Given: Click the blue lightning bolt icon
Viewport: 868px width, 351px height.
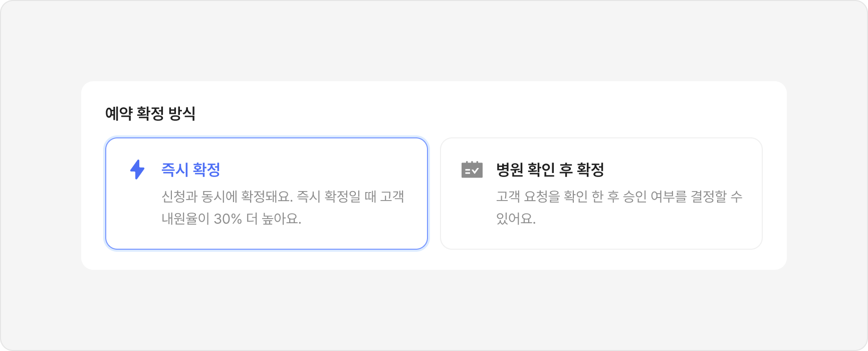Looking at the screenshot, I should [x=137, y=169].
